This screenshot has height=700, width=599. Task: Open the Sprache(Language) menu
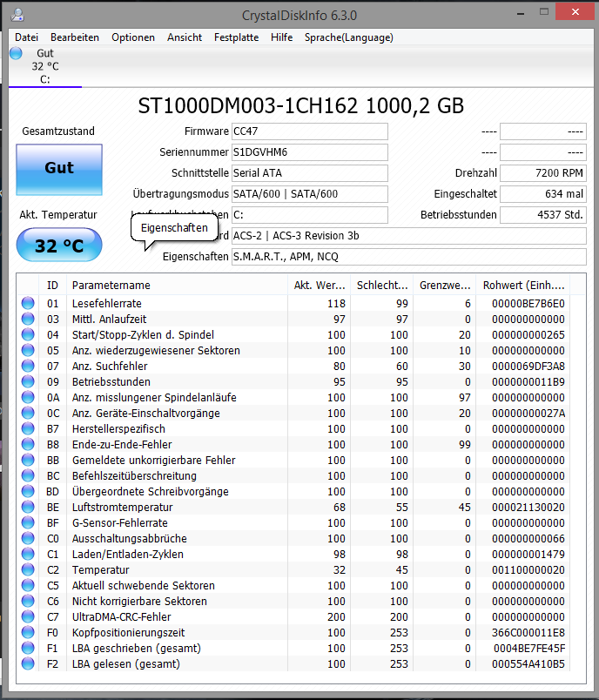348,37
